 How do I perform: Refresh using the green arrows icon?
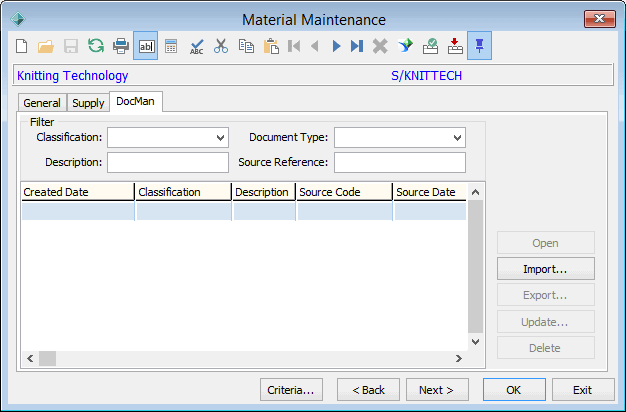96,46
